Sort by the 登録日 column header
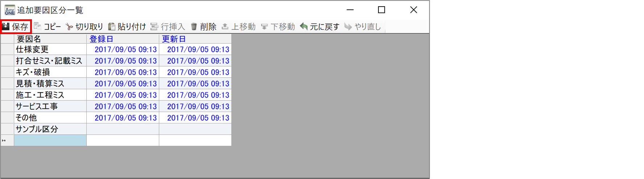Viewport: 644px width, 179px height. [123, 39]
